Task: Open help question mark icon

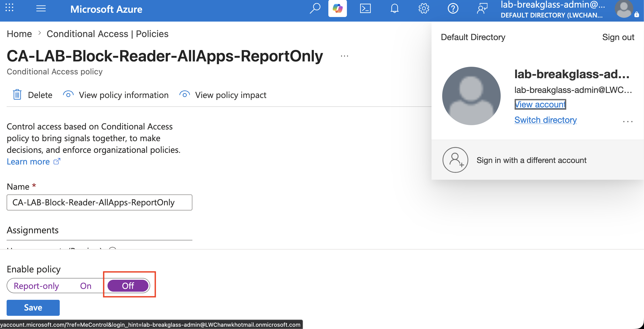Action: tap(453, 9)
